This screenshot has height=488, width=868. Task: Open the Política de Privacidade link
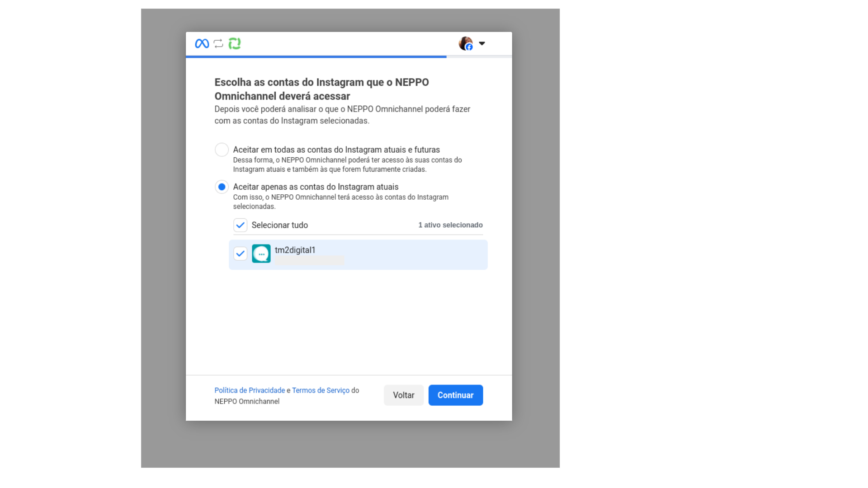pyautogui.click(x=250, y=390)
